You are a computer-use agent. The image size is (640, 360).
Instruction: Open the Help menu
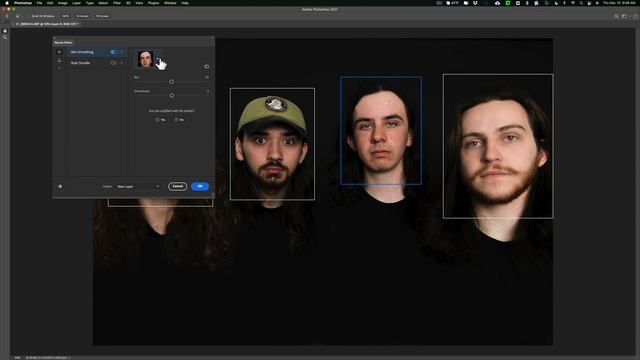click(185, 3)
